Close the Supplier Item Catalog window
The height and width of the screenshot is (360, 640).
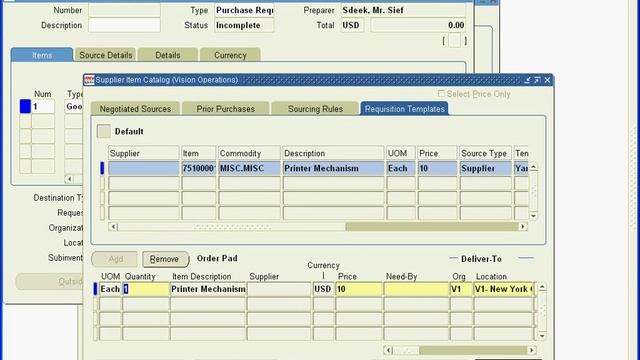(547, 80)
